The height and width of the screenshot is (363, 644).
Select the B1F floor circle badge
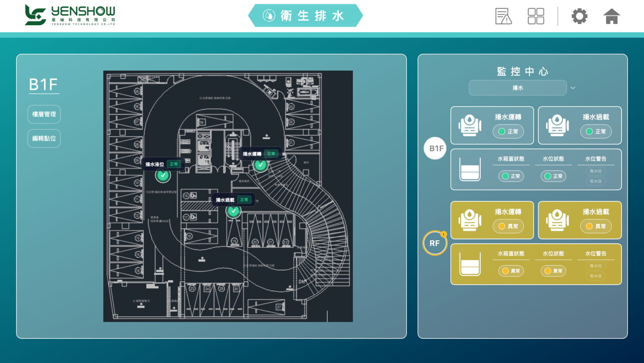435,148
